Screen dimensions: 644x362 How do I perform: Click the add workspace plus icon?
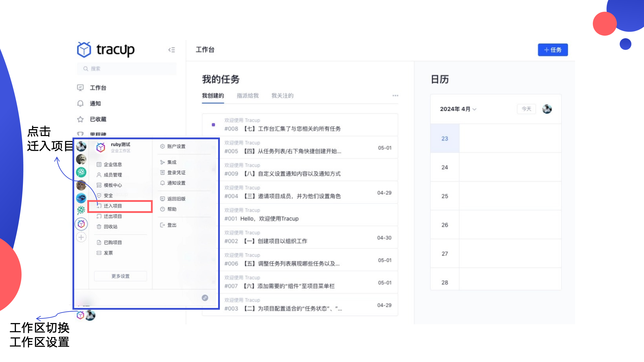[81, 237]
